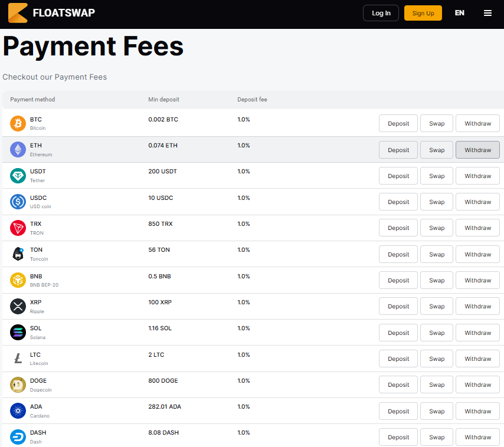Open Withdraw for the DASH row
Image resolution: width=504 pixels, height=447 pixels.
click(x=477, y=438)
